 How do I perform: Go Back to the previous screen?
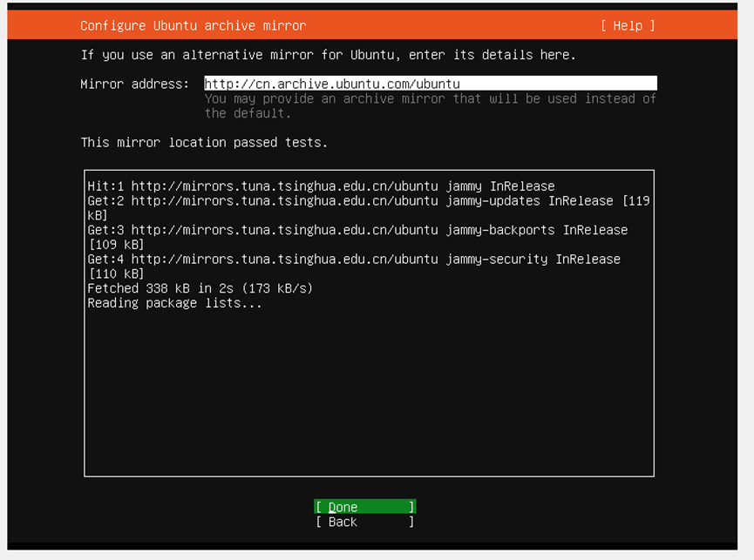(x=365, y=522)
